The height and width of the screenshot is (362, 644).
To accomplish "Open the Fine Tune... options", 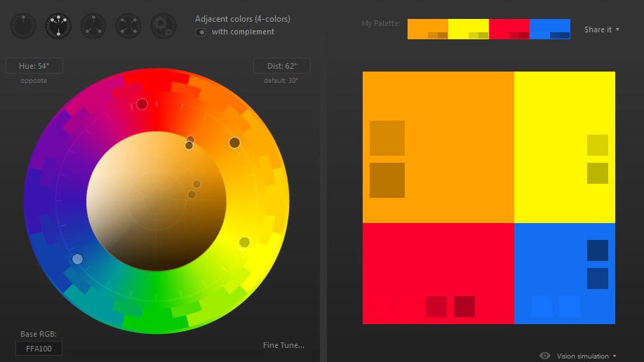I will click(283, 345).
